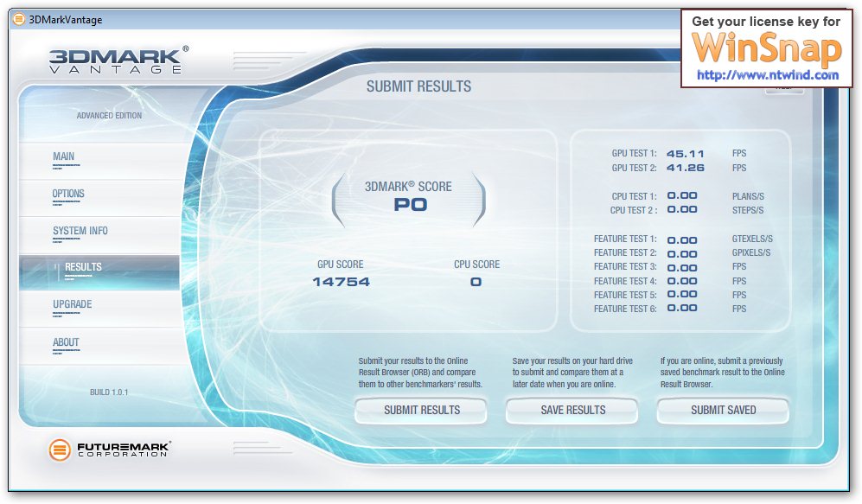Click the 3DMarkVantage window title text

(x=66, y=20)
